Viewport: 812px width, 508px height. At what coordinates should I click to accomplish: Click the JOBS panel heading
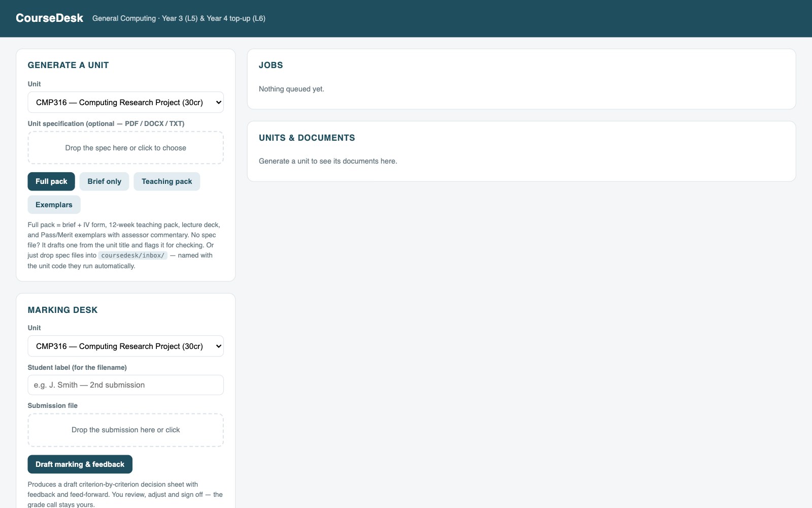click(271, 65)
